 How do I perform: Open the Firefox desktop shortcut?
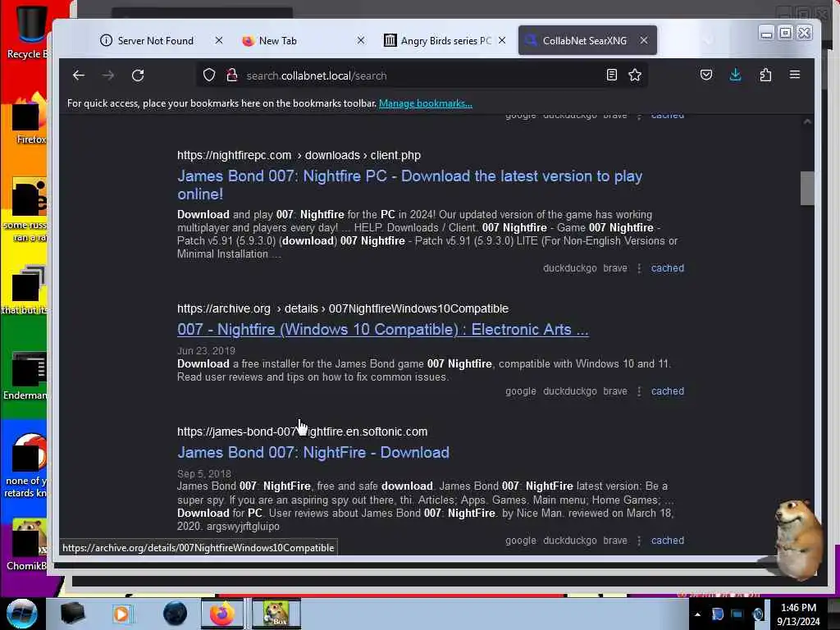[30, 119]
